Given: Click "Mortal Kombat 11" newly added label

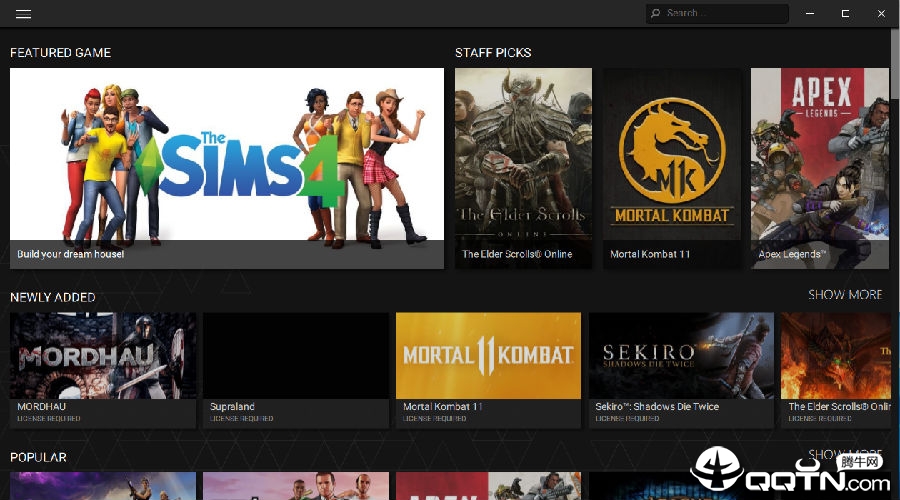Looking at the screenshot, I should [443, 406].
